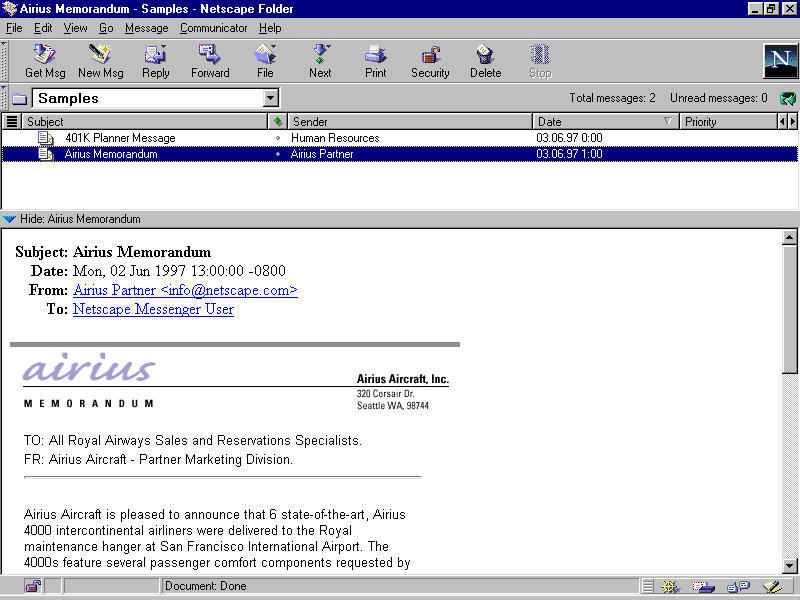Compose with the New Msg icon
This screenshot has height=600, width=800.
coord(101,61)
